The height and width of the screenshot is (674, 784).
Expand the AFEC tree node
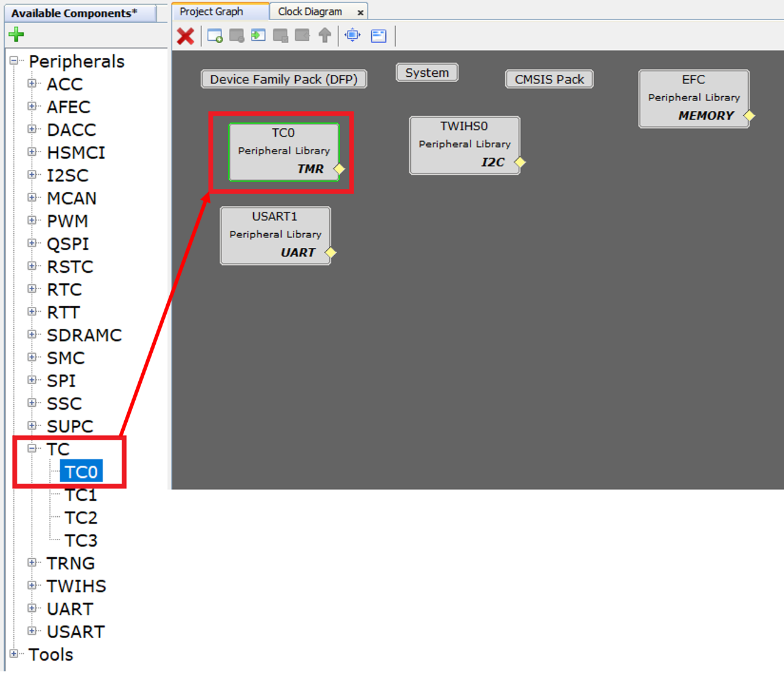(x=32, y=107)
